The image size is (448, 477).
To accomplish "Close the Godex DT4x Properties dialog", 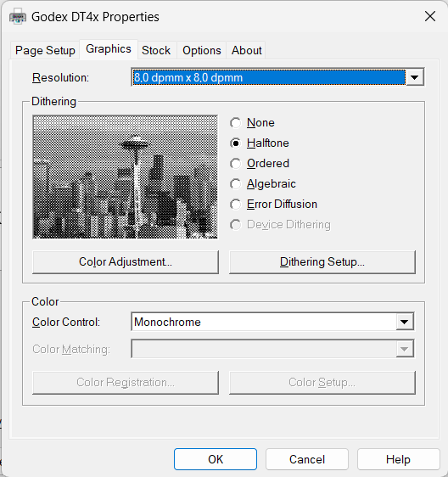I will (430, 16).
